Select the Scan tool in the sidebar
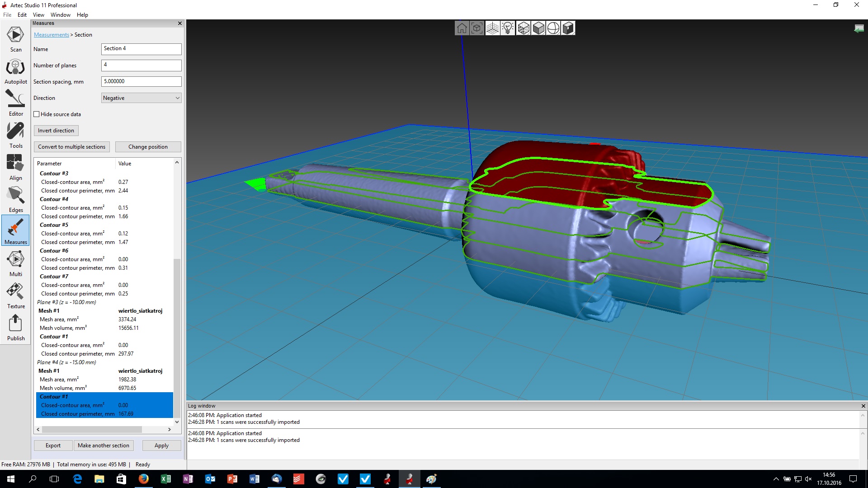This screenshot has height=488, width=868. [x=15, y=39]
